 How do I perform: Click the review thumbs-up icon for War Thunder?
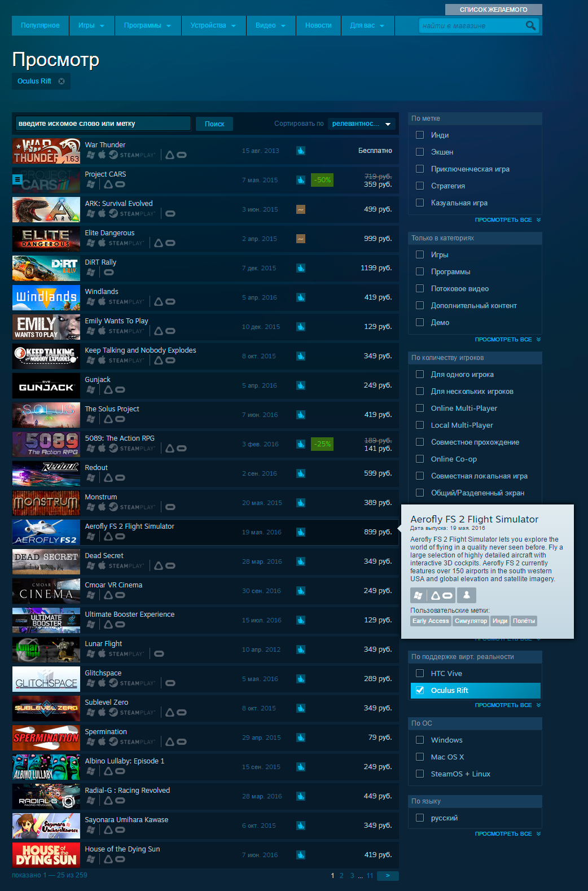301,151
